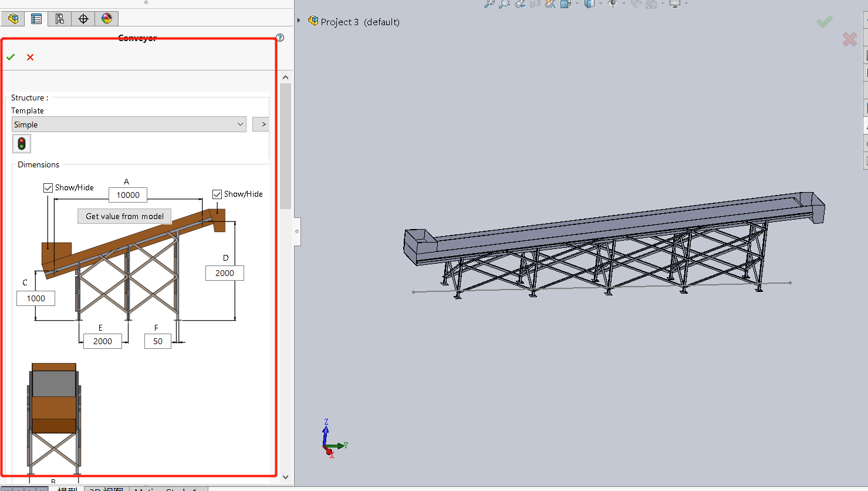The height and width of the screenshot is (491, 868).
Task: Open Apply Scene dropdown arrow
Action: [663, 4]
